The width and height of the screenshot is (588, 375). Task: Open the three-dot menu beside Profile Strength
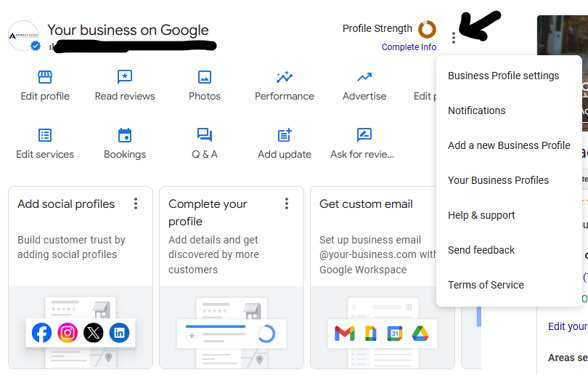(x=454, y=38)
